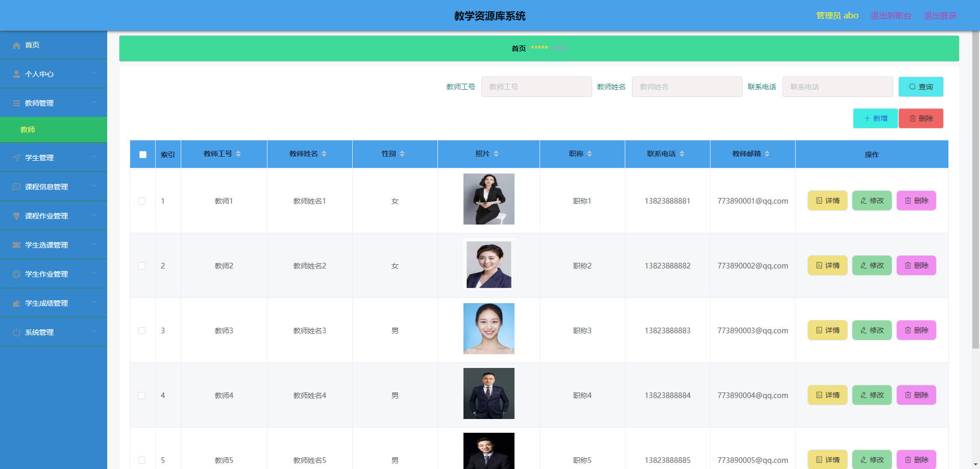Sort by 教师邮箱 column arrows
This screenshot has width=980, height=469.
click(767, 154)
